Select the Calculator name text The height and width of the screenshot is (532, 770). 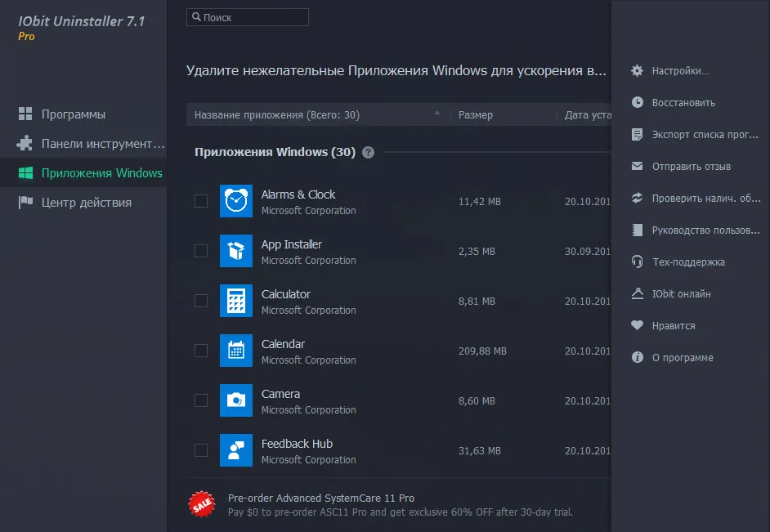286,294
